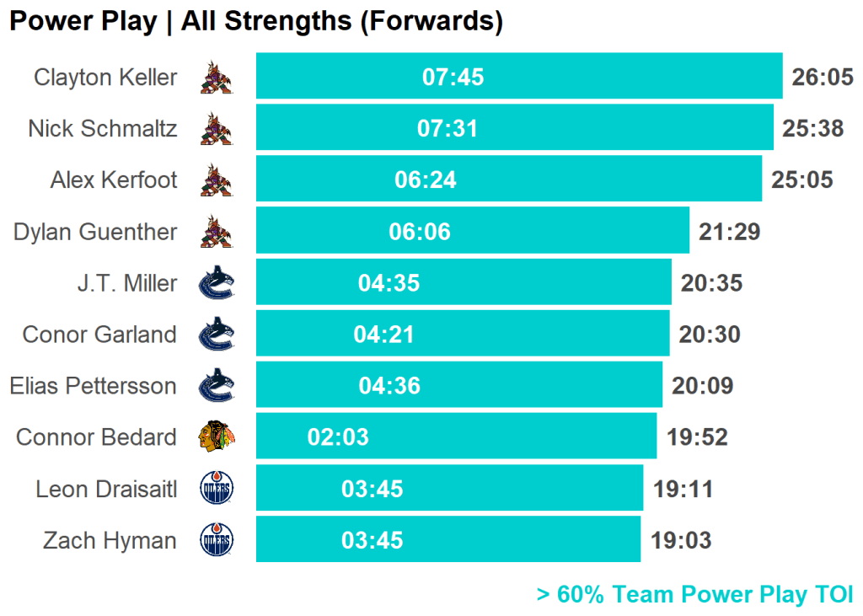Click the "> 60% Team Power Play TOI" legend

tap(694, 595)
